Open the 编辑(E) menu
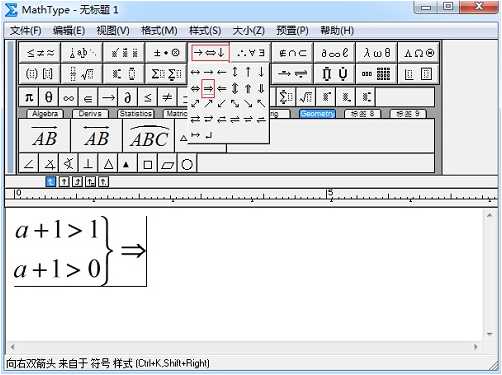502x375 pixels. click(x=69, y=31)
